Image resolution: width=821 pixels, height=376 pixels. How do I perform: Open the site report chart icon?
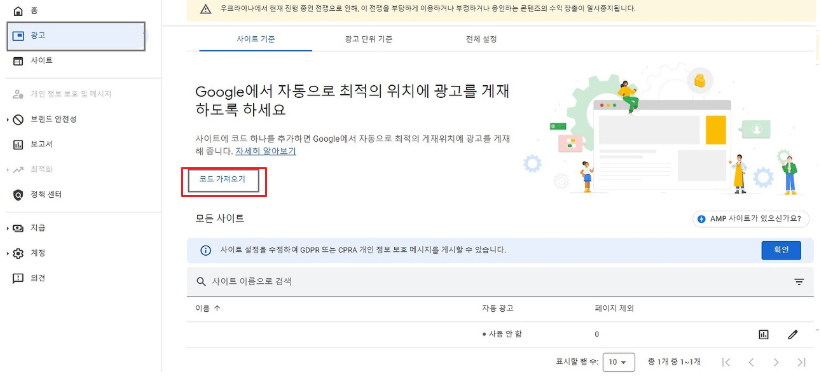click(763, 334)
